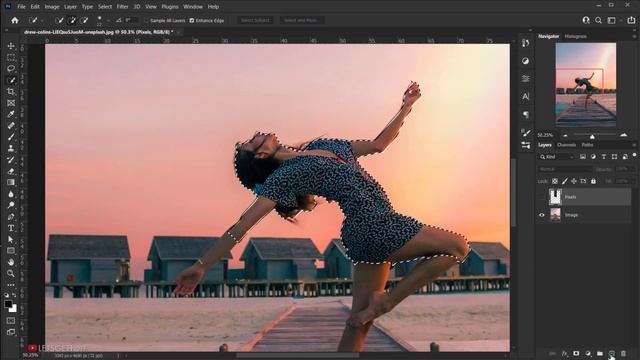Click Add Layer Mask icon

pos(576,353)
